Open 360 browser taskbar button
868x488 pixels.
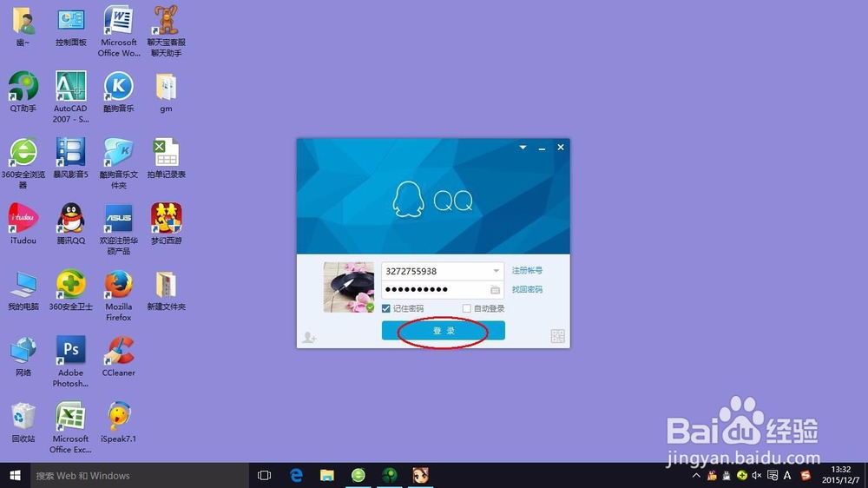(x=358, y=475)
